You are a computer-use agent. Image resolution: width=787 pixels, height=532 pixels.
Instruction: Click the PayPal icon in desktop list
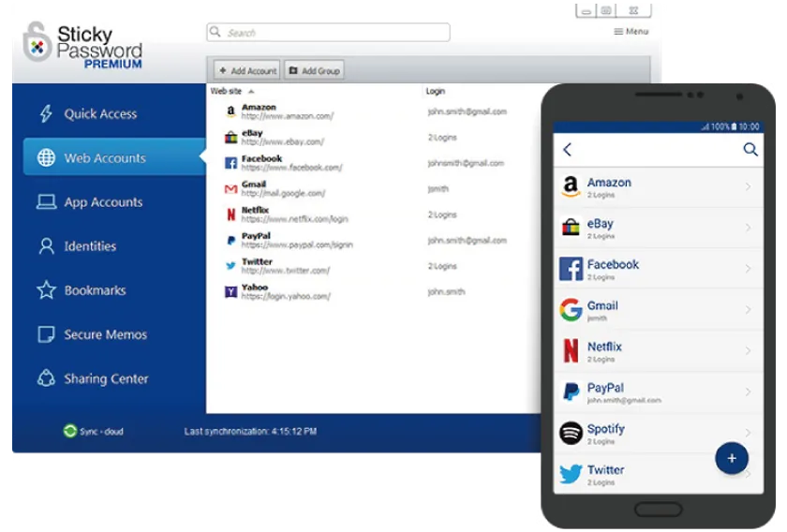point(230,241)
